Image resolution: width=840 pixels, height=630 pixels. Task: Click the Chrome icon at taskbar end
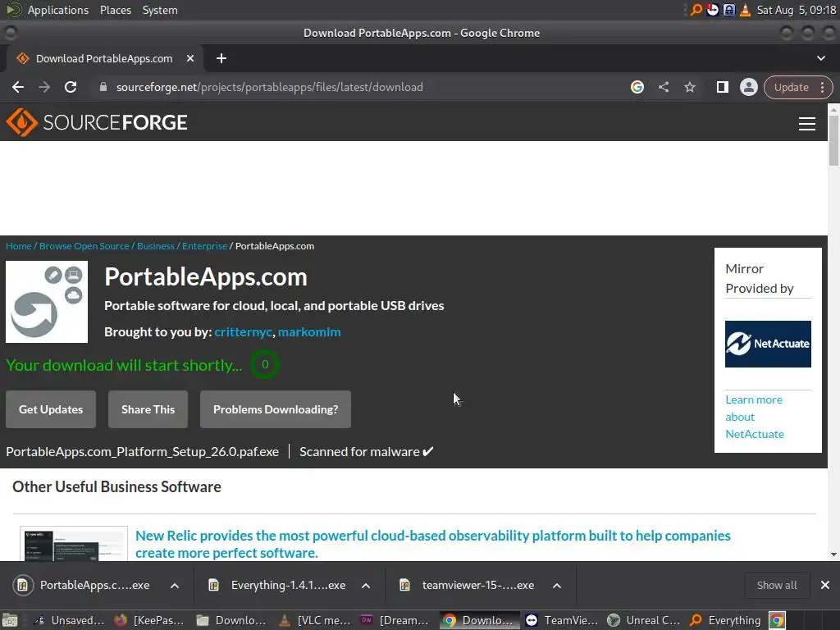[x=778, y=620]
